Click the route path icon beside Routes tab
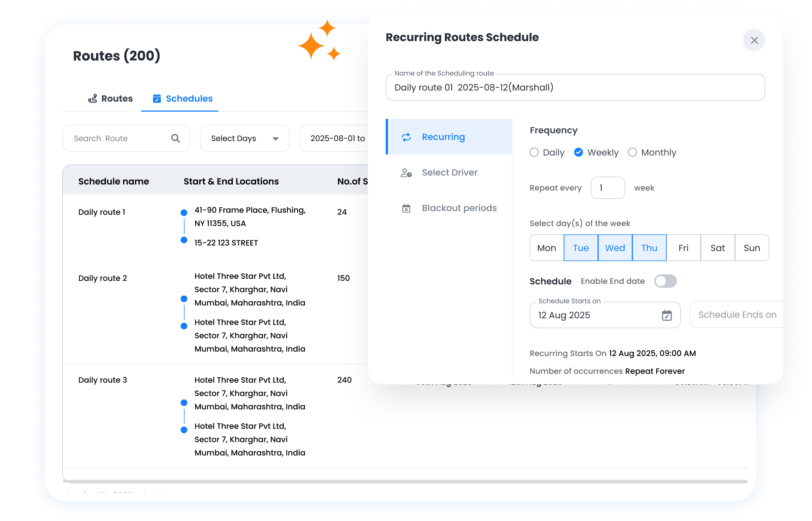This screenshot has height=521, width=812. 92,98
